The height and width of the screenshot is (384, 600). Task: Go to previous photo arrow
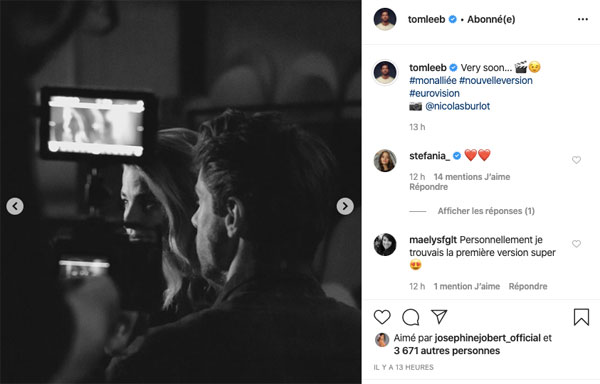pyautogui.click(x=15, y=206)
